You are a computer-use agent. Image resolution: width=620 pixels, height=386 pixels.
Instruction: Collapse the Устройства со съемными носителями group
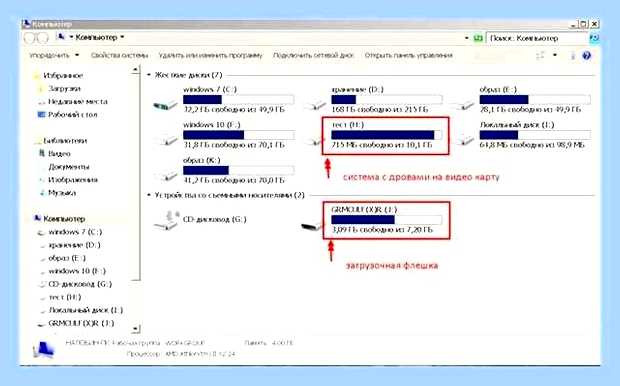tap(149, 195)
